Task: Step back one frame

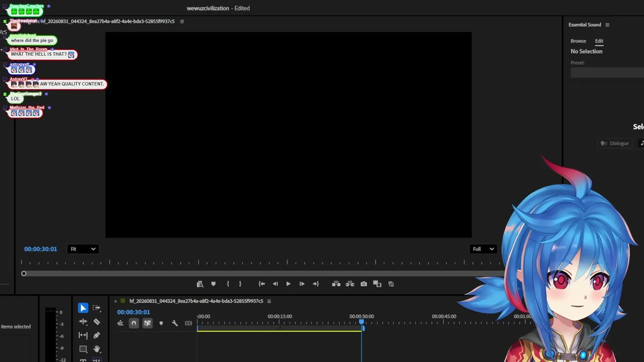Action: pos(275,284)
